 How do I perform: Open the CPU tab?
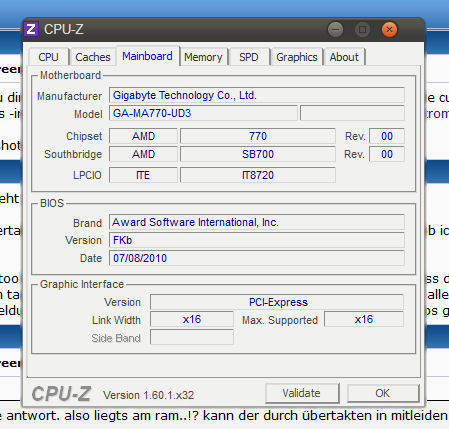point(49,57)
